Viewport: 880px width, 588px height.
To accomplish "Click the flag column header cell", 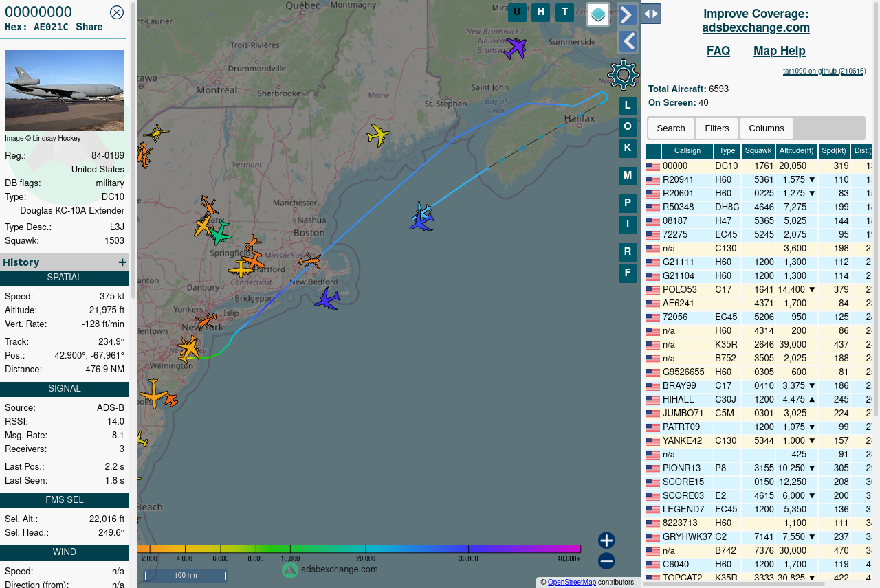I will tap(653, 151).
